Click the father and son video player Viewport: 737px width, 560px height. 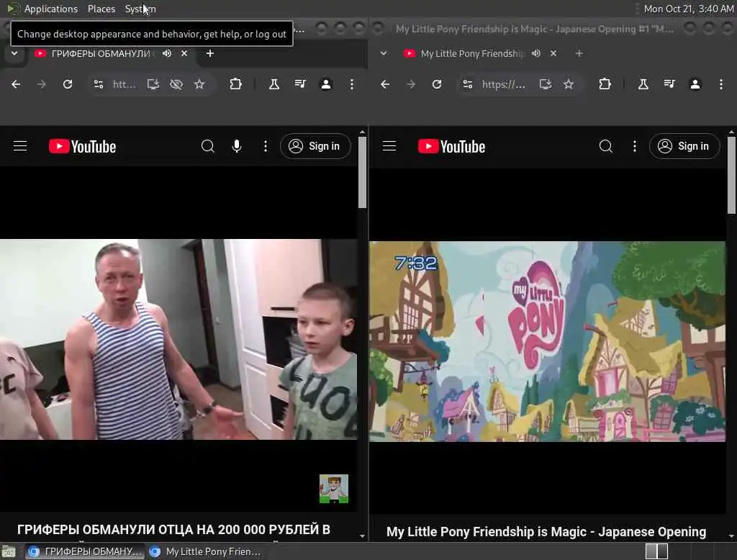point(178,340)
